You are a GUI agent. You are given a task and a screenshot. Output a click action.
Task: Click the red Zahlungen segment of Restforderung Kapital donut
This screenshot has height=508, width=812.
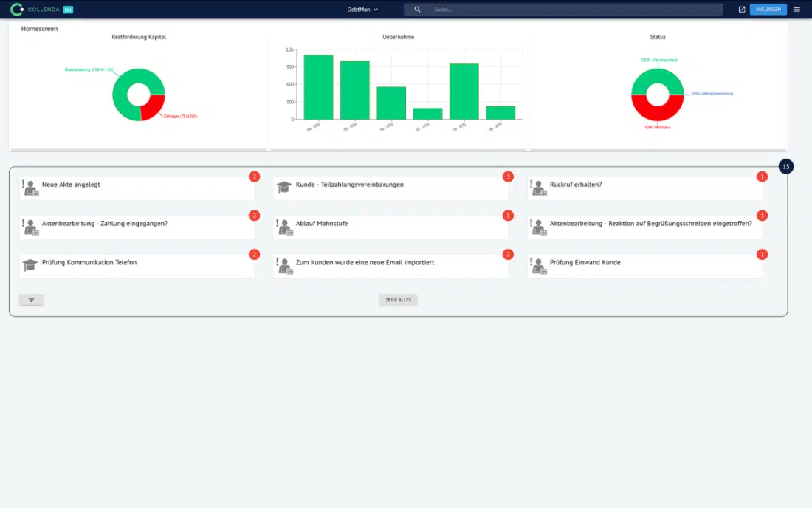[x=154, y=106]
